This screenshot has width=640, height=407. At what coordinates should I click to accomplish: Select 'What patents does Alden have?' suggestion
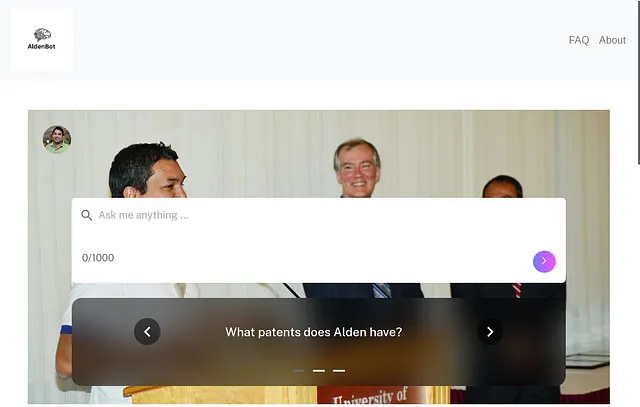(313, 332)
